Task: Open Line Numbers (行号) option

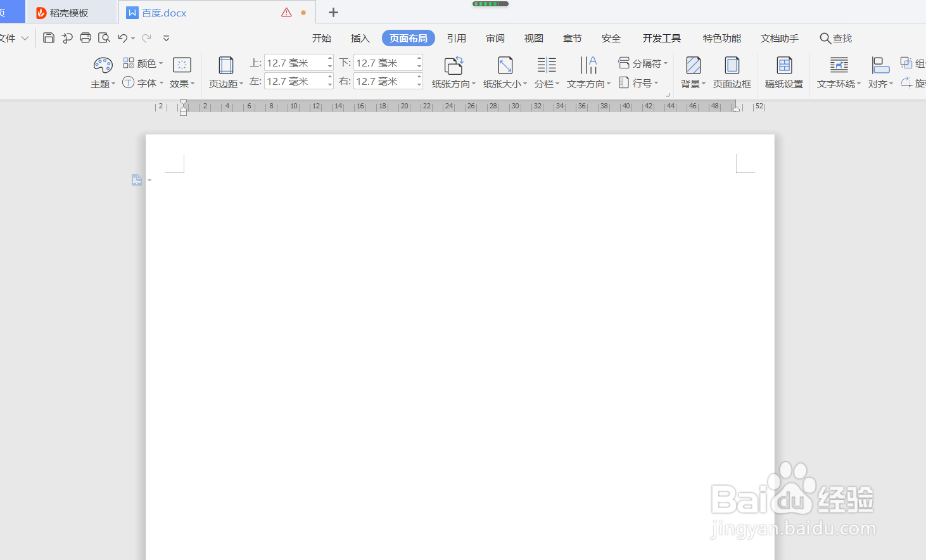Action: coord(638,83)
